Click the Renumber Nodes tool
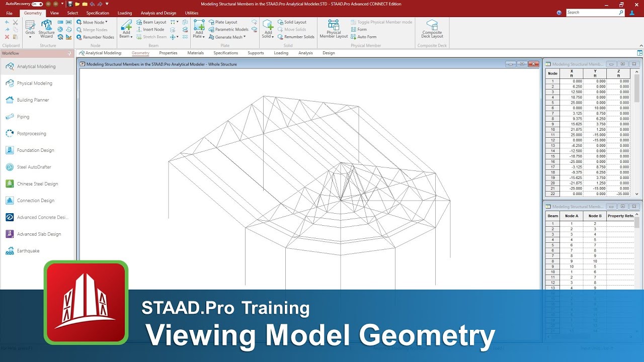 [95, 37]
